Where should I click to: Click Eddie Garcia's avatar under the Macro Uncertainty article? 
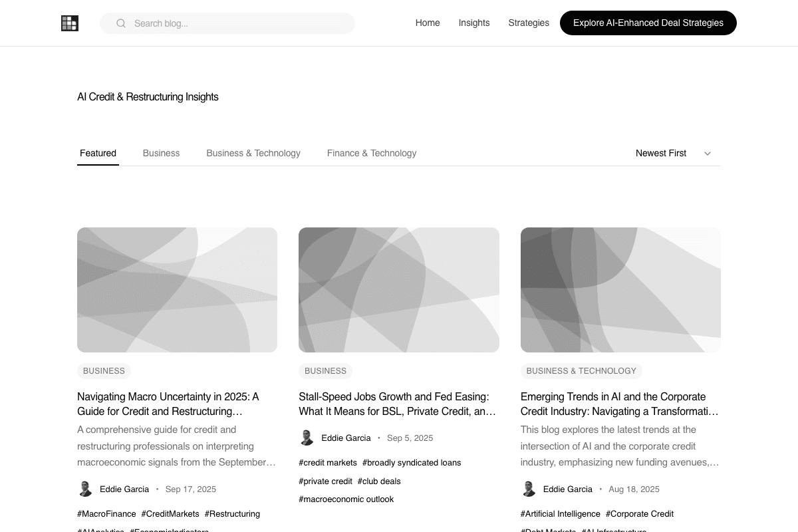coord(85,488)
